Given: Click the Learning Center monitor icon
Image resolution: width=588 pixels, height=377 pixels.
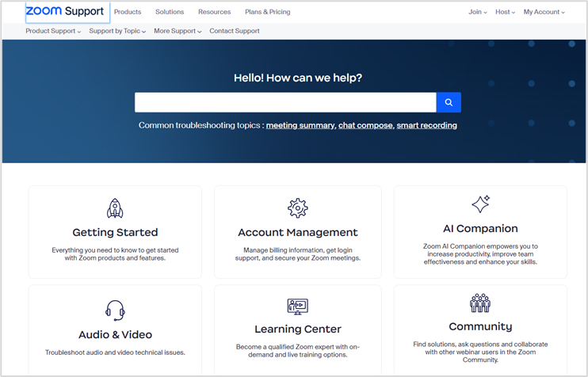Looking at the screenshot, I should pyautogui.click(x=298, y=307).
